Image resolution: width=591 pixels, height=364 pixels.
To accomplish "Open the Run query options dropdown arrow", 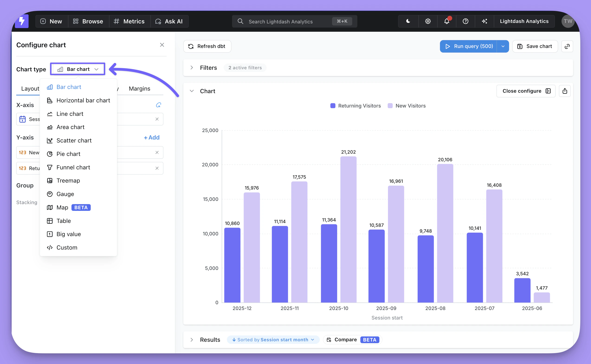I will (x=503, y=46).
